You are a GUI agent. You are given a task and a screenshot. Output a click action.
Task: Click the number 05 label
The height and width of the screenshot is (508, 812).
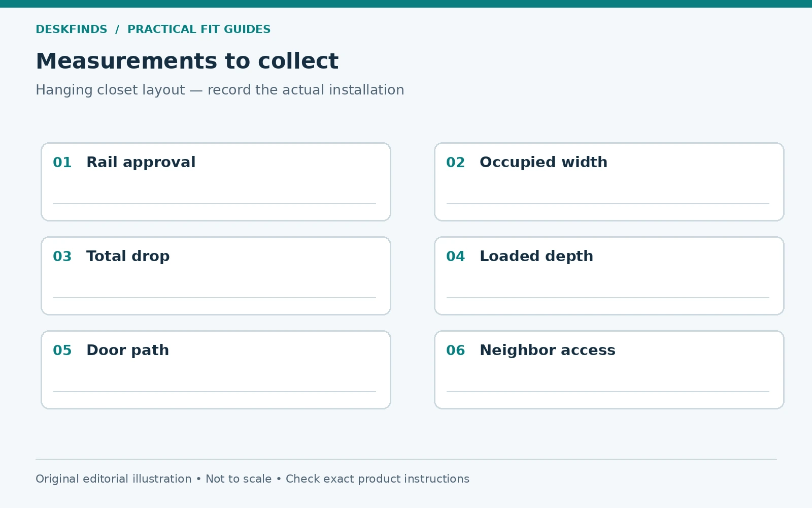[62, 351]
